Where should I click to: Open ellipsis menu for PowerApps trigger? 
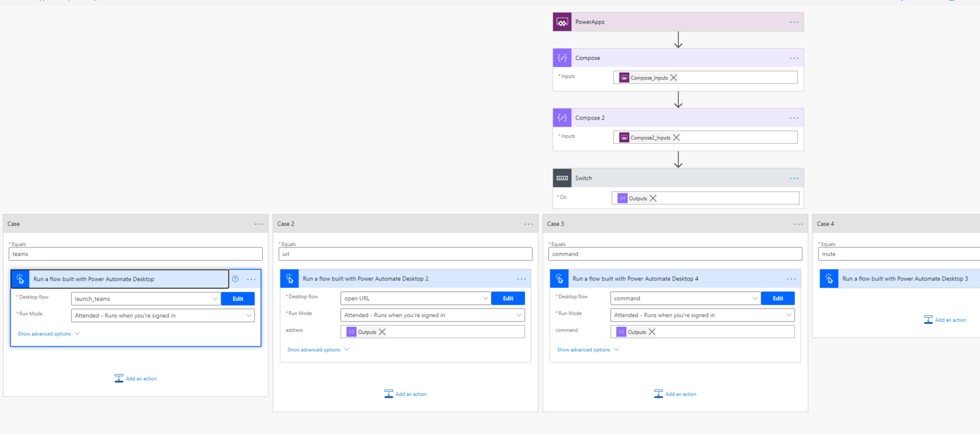[x=794, y=22]
